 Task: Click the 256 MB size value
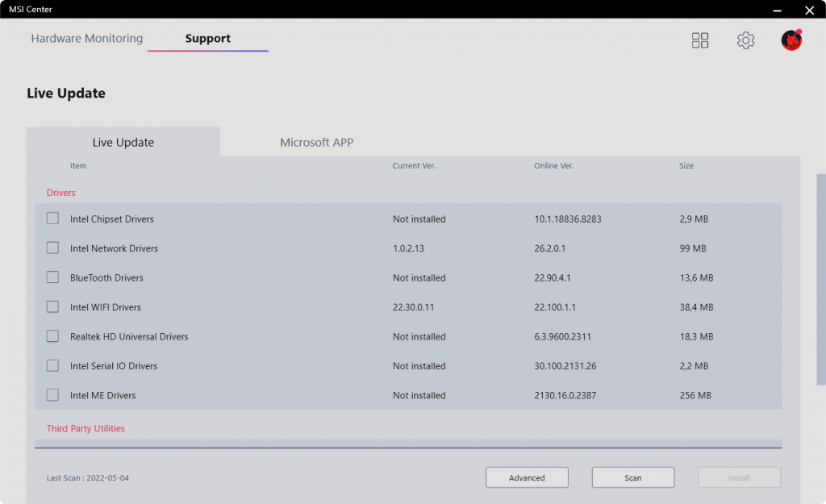(x=695, y=395)
